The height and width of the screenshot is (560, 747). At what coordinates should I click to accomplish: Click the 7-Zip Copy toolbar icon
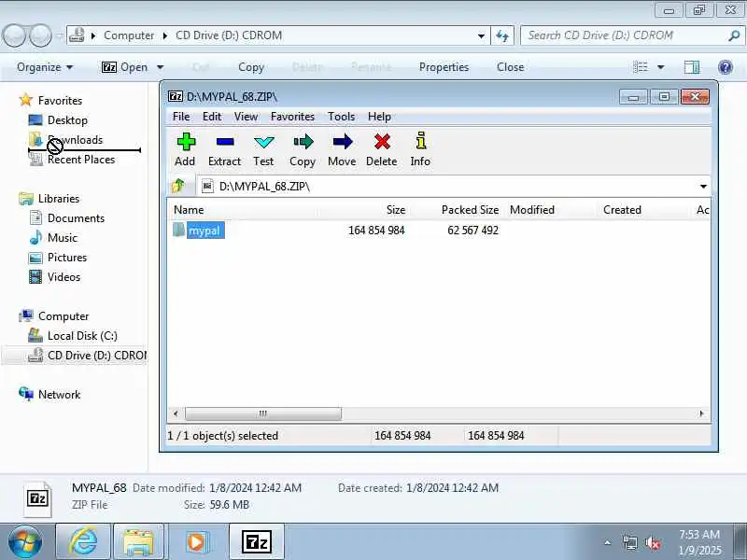click(303, 149)
